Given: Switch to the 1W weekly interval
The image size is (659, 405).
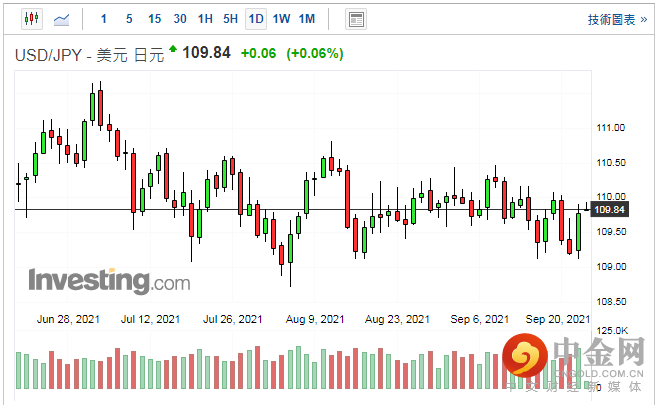Looking at the screenshot, I should pos(281,19).
